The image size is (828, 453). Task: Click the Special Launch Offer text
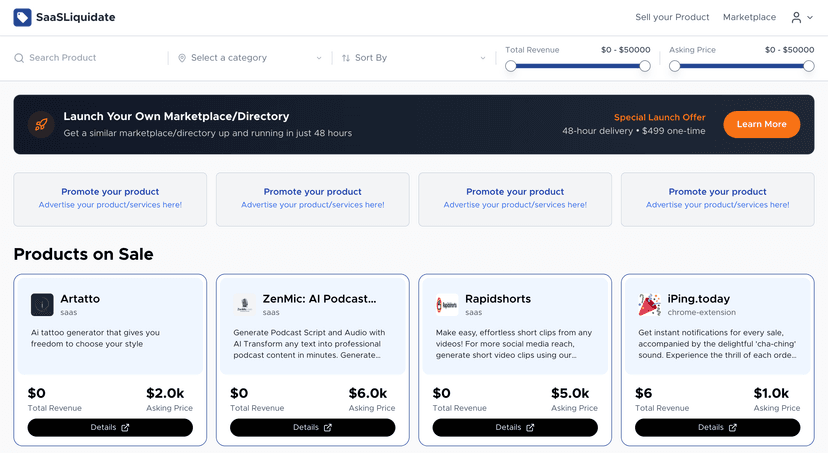[x=660, y=117]
